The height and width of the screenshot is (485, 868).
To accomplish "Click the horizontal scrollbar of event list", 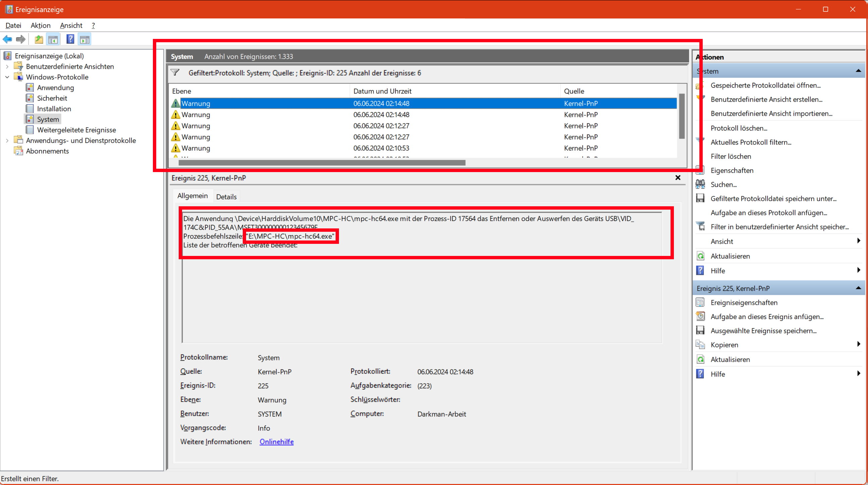I will click(x=322, y=163).
